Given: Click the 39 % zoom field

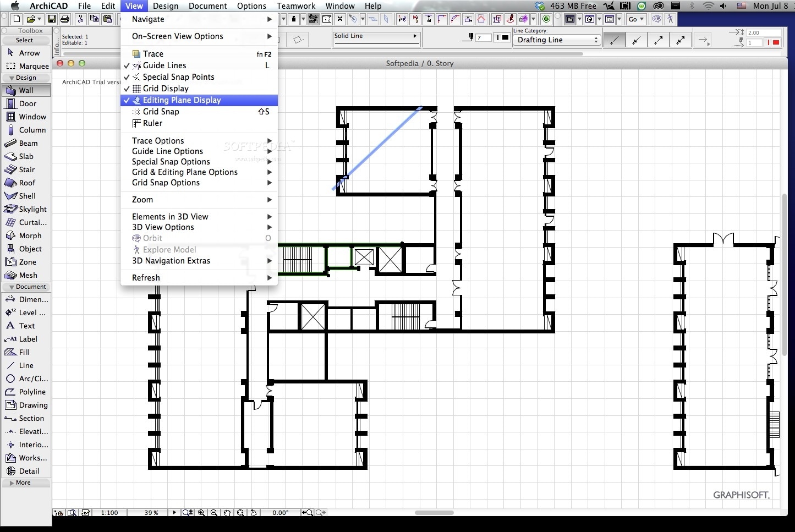Looking at the screenshot, I should (x=152, y=513).
